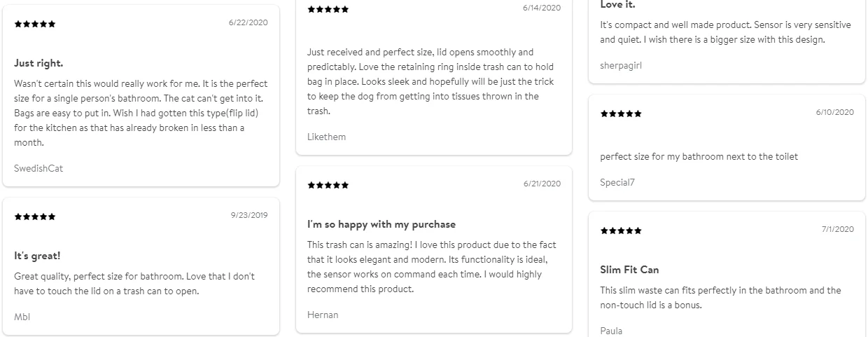Click the "Love it." review heading

[x=617, y=5]
